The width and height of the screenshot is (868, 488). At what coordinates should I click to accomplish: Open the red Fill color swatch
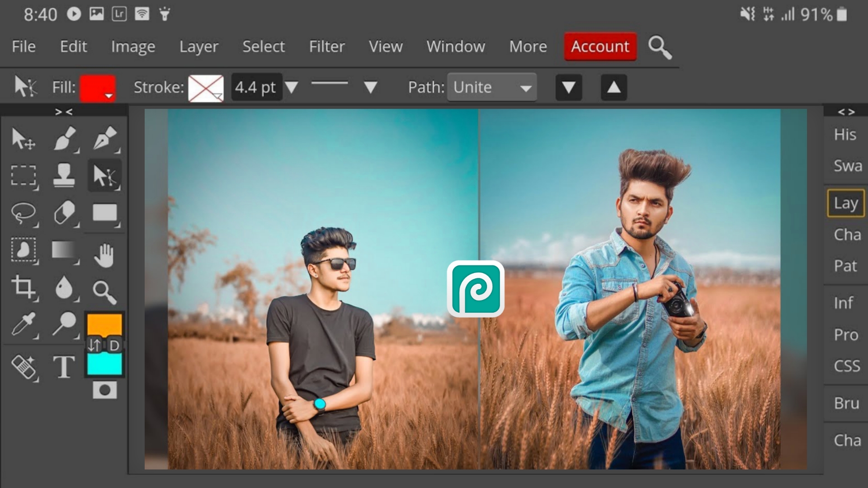coord(97,87)
